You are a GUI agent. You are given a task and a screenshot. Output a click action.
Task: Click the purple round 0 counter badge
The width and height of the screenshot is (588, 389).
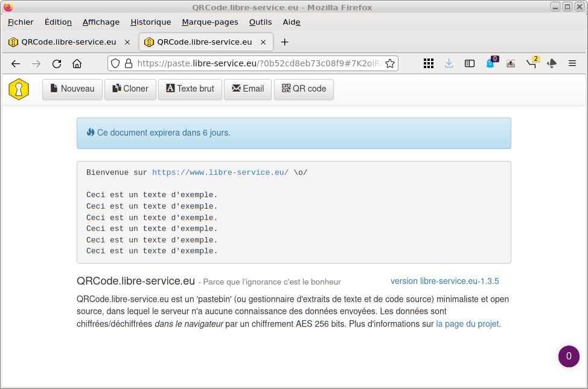[x=568, y=356]
